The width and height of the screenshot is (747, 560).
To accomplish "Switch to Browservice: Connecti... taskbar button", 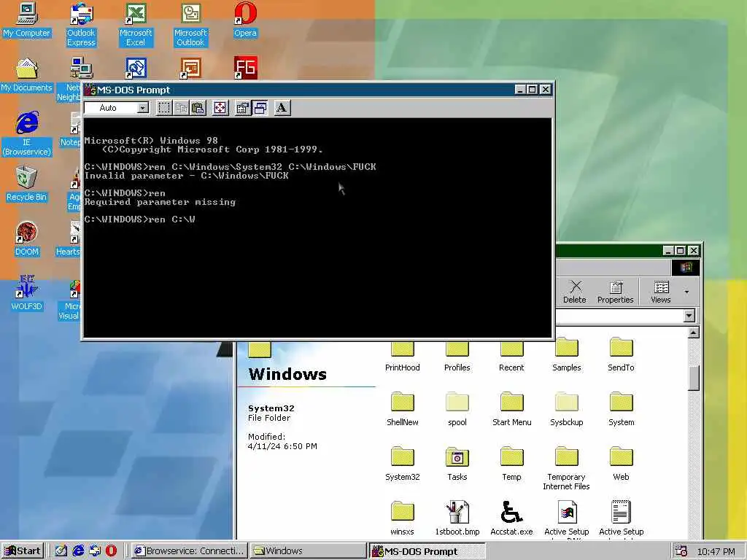I will point(189,551).
